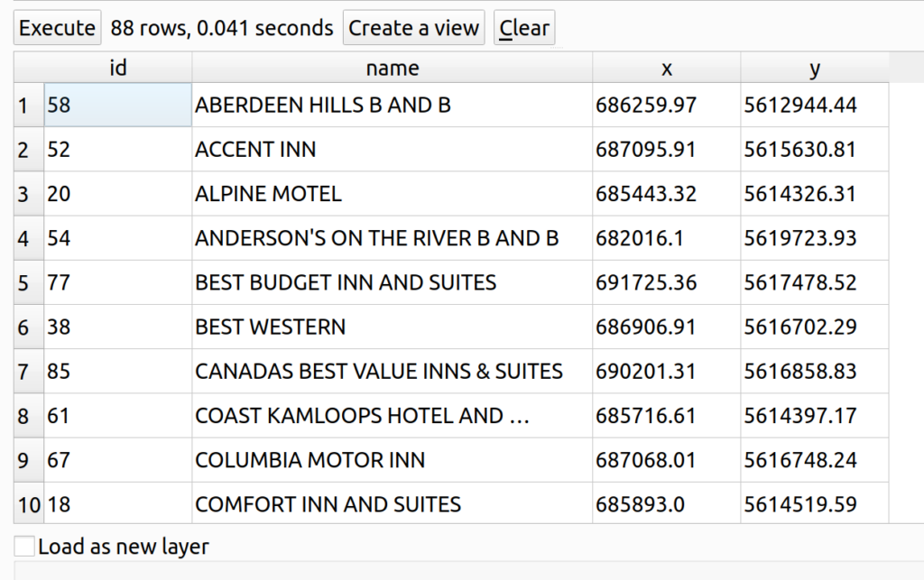This screenshot has width=924, height=580.
Task: Click the Execute button
Action: (57, 28)
